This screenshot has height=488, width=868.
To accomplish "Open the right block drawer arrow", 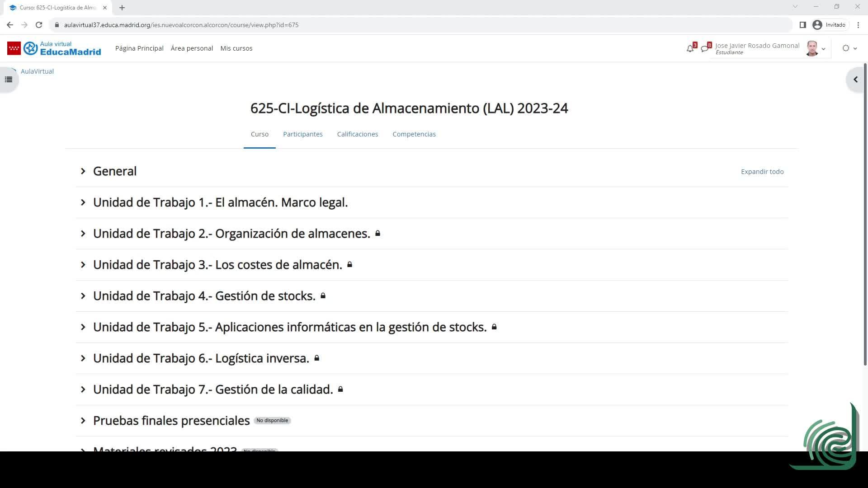I will 855,80.
